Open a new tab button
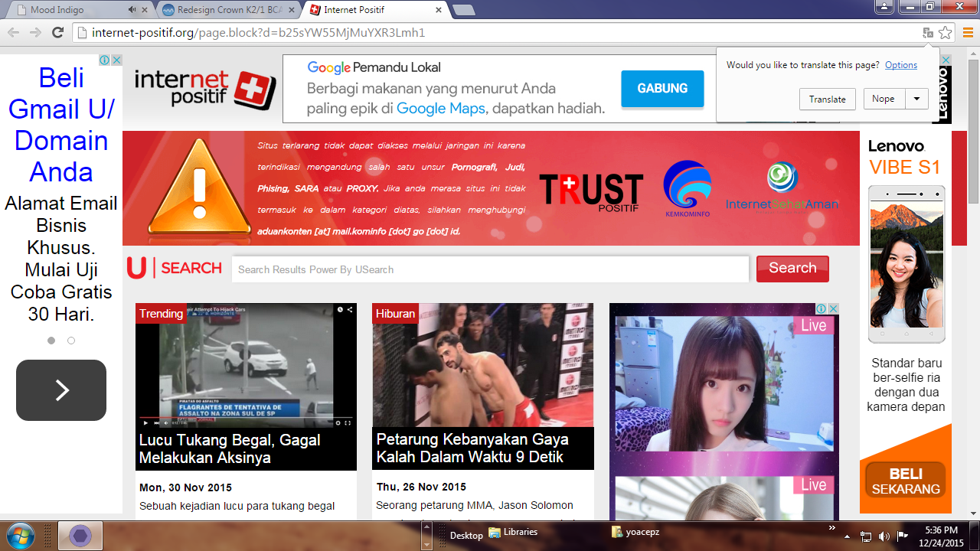The height and width of the screenshot is (551, 980). [x=464, y=10]
